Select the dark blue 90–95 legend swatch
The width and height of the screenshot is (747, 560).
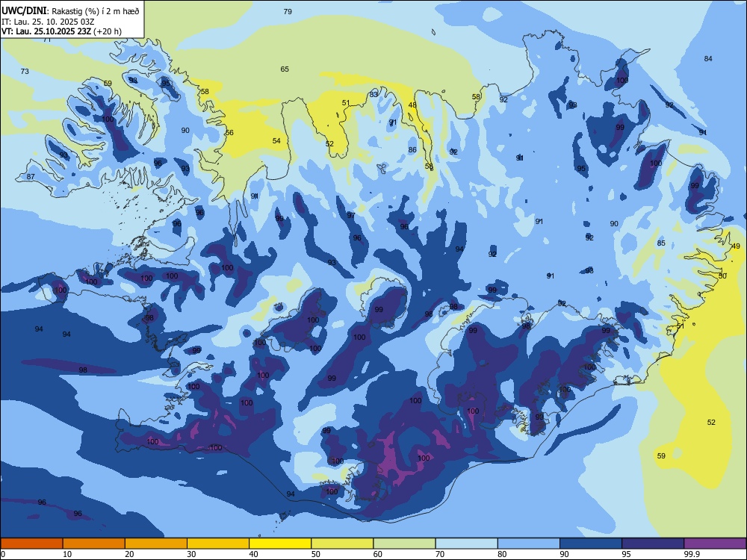[x=591, y=544]
